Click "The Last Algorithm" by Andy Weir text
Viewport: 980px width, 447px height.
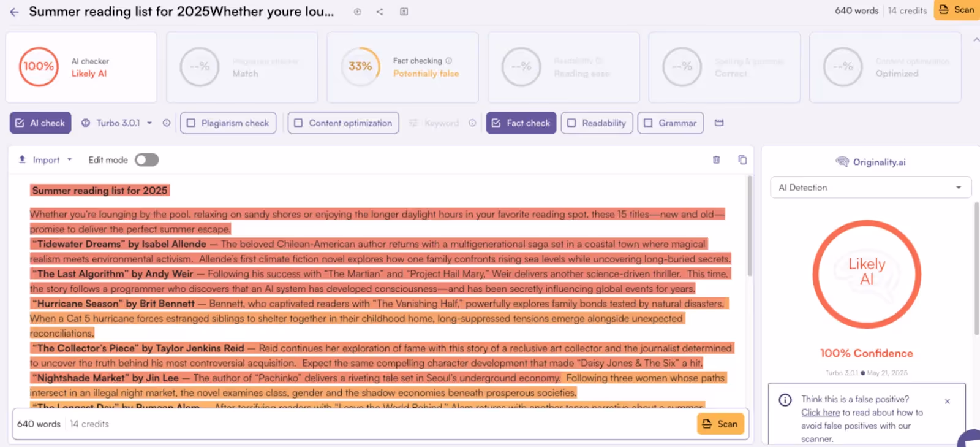point(112,274)
